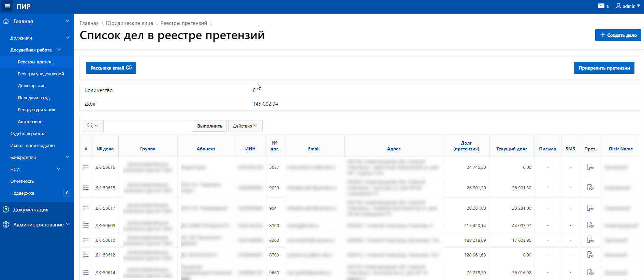
Task: Expand the Должники submenu
Action: 68,38
